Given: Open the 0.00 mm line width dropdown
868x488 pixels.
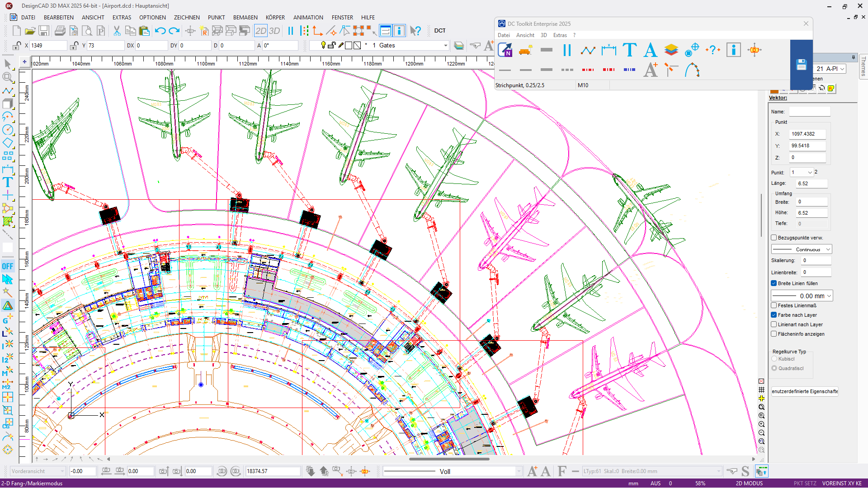Looking at the screenshot, I should pyautogui.click(x=829, y=296).
